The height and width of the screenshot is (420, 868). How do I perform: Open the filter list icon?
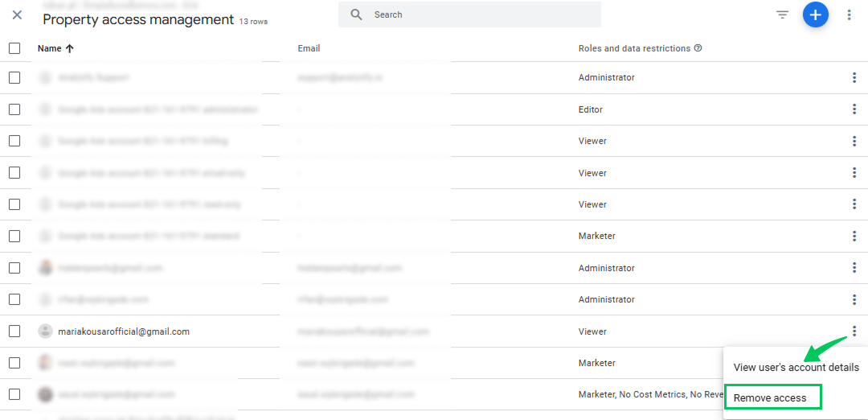click(782, 15)
